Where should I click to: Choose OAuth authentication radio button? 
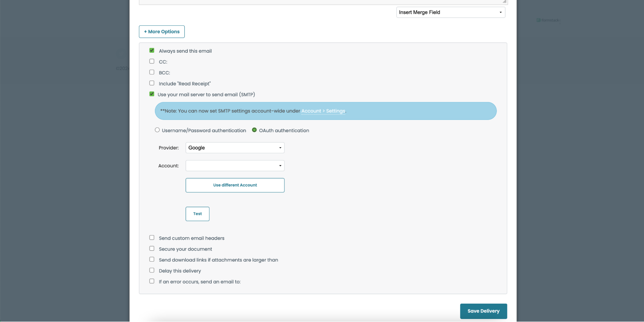254,130
